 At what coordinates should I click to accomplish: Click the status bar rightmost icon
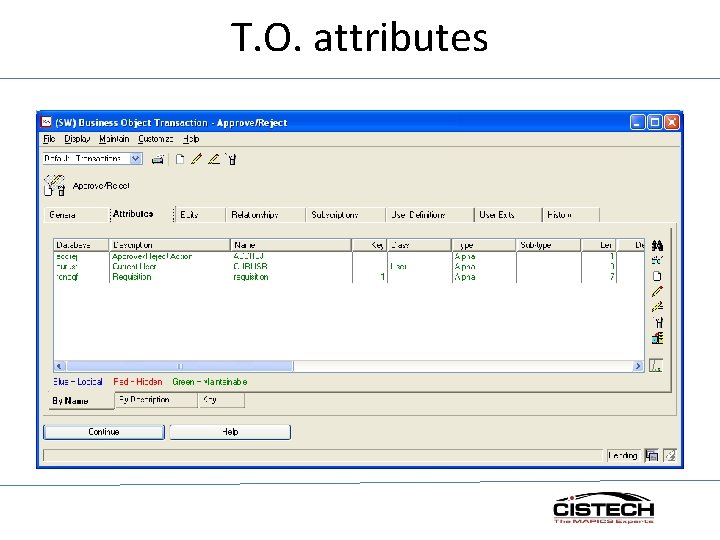click(670, 456)
